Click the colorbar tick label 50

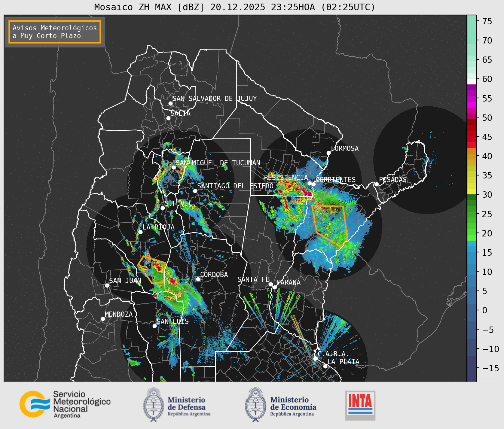[x=487, y=117]
